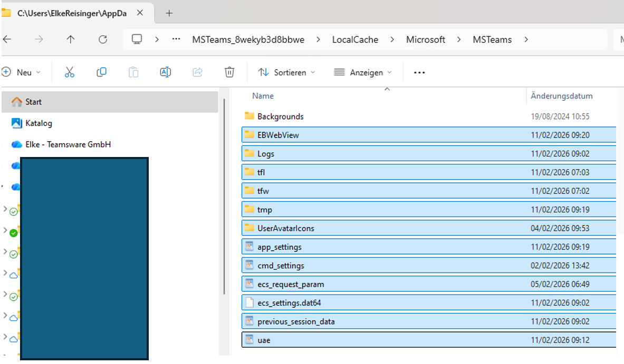Click the Refresh button in navigation bar
624x364 pixels.
click(103, 40)
